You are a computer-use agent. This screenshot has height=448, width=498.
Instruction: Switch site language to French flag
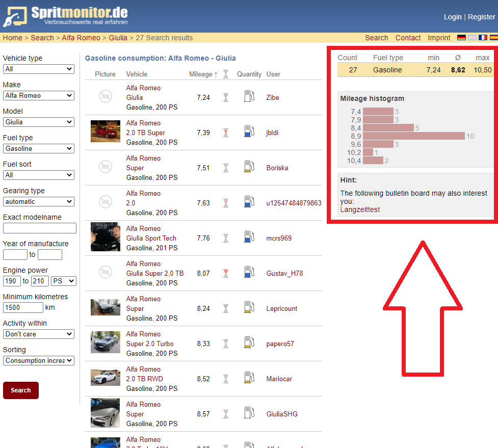point(483,38)
